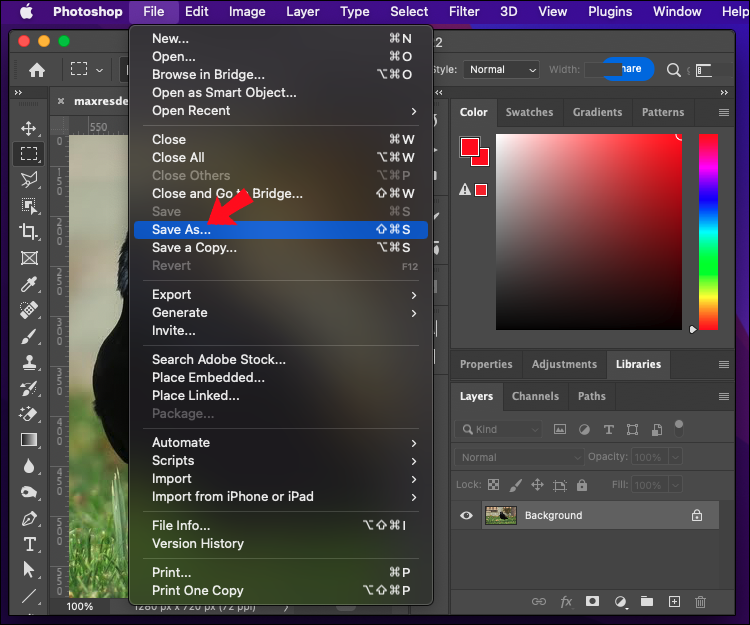This screenshot has height=625, width=750.
Task: Switch to the Channels tab
Action: (535, 396)
